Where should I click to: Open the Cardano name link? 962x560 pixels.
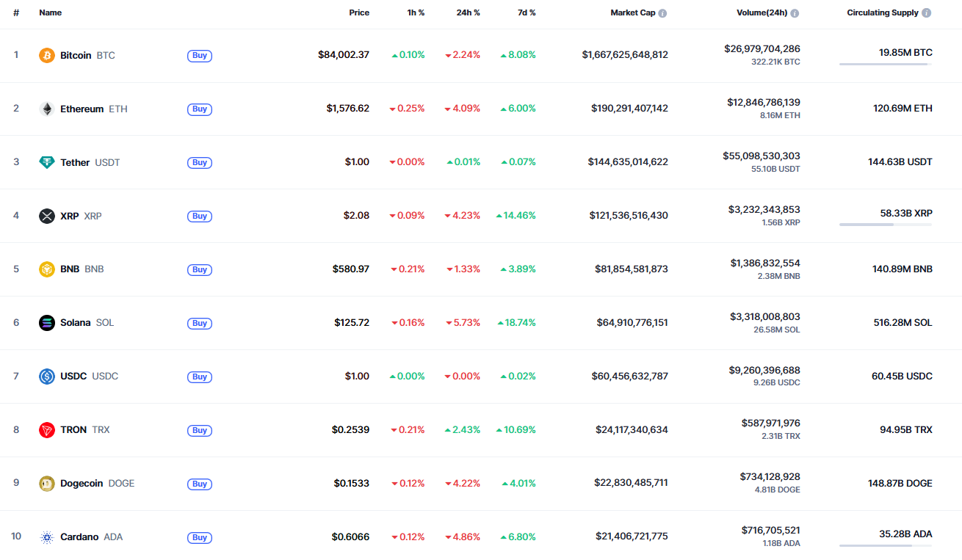79,537
